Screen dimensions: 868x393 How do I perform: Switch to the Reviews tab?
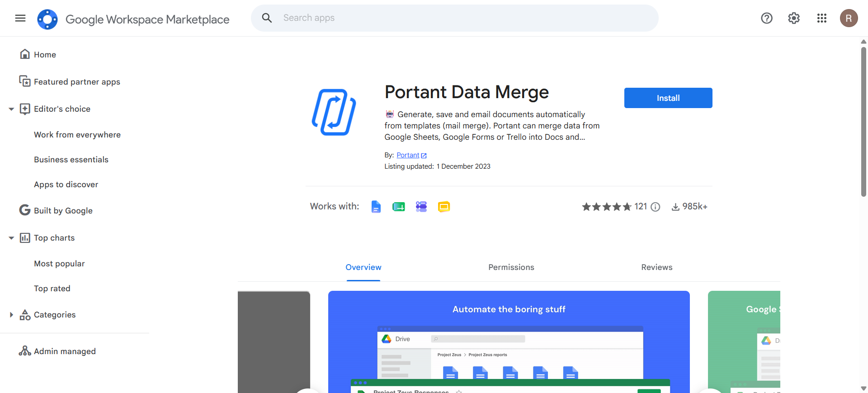[x=657, y=267]
